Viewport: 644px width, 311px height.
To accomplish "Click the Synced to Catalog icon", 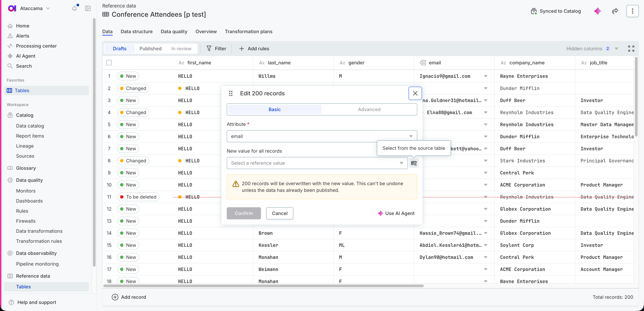I will (x=534, y=11).
